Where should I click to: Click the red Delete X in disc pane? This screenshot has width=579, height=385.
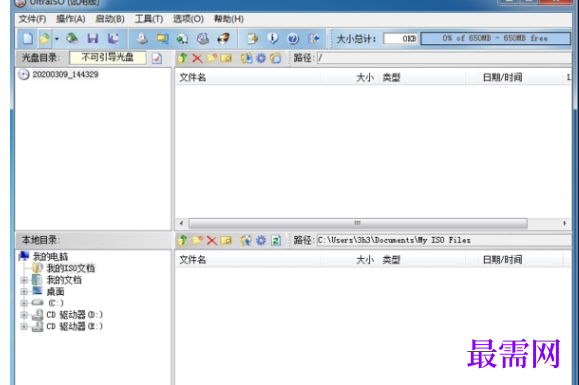(x=197, y=58)
